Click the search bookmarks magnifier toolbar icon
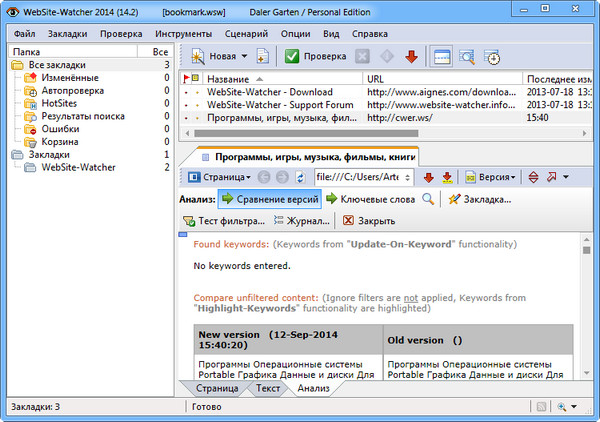The width and height of the screenshot is (600, 422). coord(468,56)
